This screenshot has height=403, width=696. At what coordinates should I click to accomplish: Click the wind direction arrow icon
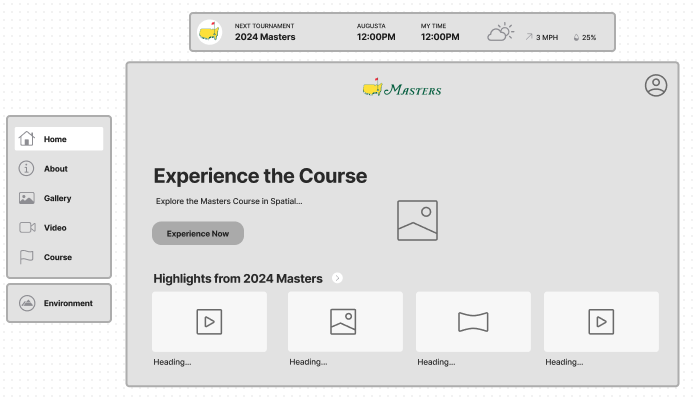tap(529, 37)
